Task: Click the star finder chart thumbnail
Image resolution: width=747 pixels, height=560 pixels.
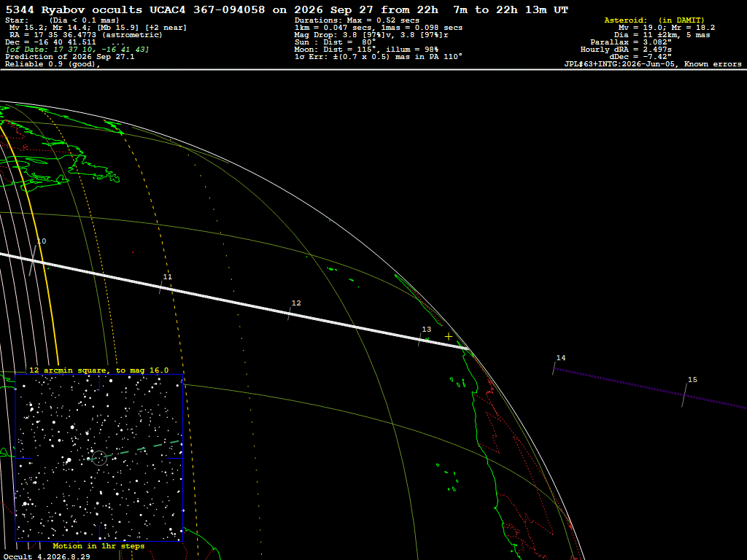Action: coord(99,458)
